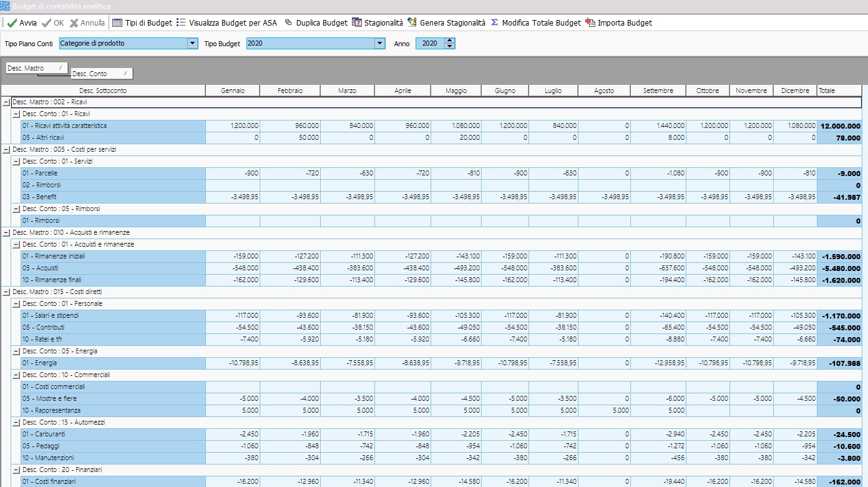Click Settembre cell 1.440.000
Viewport: 868px width, 487px height.
(x=658, y=125)
